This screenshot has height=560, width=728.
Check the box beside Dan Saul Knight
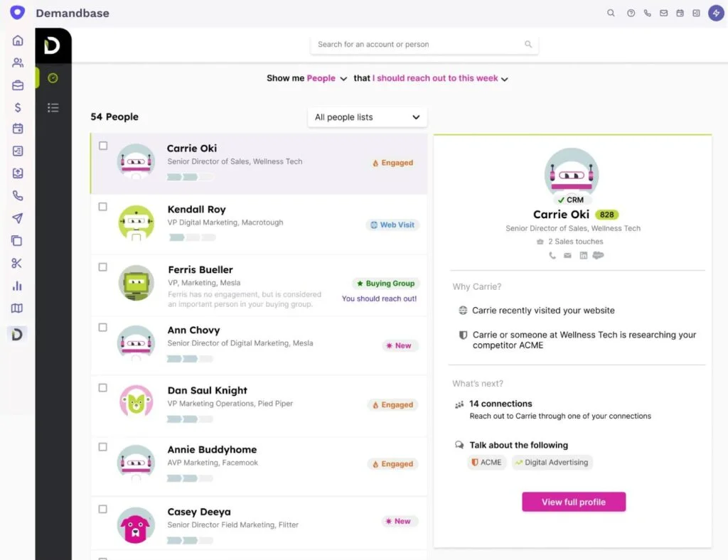pos(103,388)
